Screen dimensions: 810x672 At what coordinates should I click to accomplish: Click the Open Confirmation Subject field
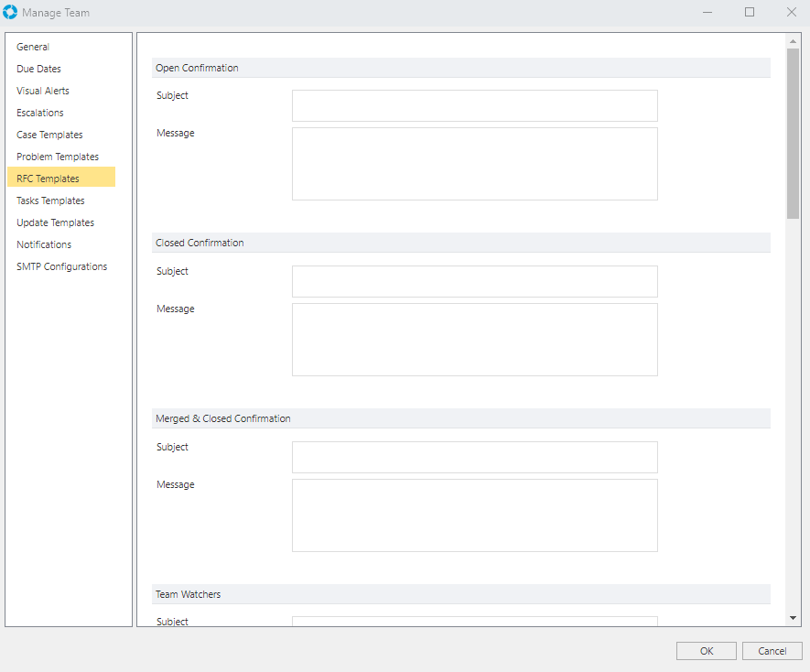coord(474,105)
